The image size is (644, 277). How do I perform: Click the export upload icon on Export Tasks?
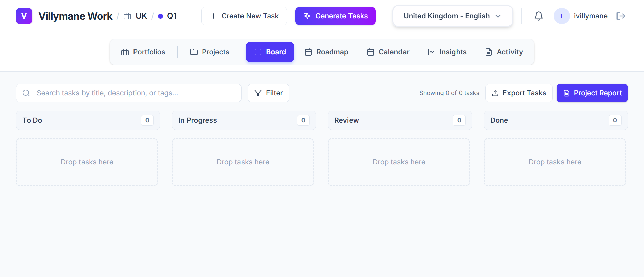pos(496,93)
